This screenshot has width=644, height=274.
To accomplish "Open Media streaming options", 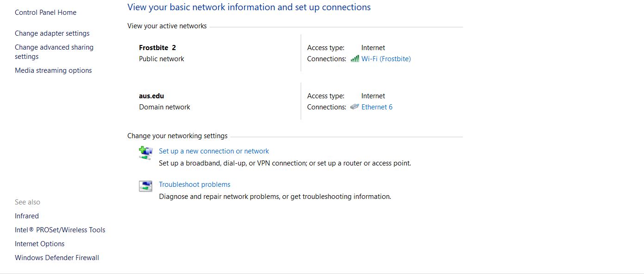I will (53, 70).
